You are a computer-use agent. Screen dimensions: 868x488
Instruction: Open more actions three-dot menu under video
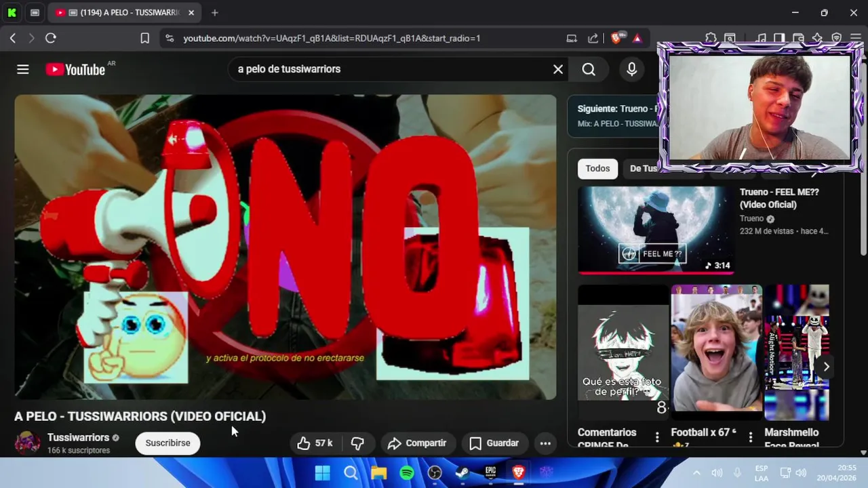click(545, 443)
